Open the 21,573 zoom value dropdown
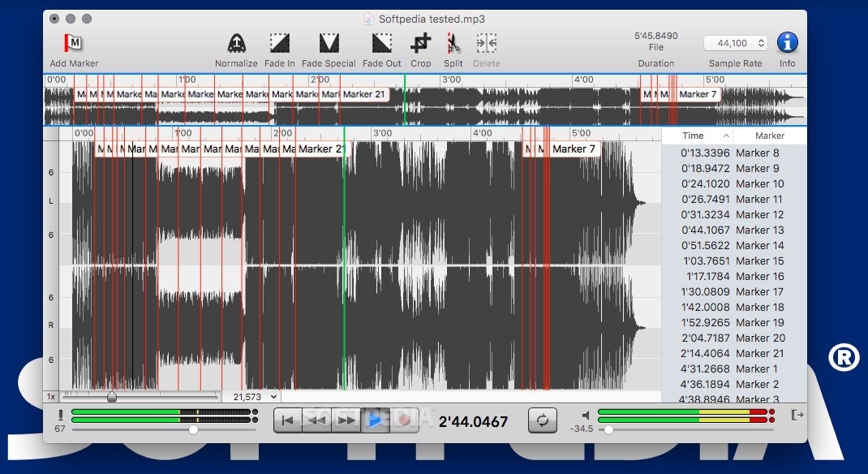868x474 pixels. 255,397
